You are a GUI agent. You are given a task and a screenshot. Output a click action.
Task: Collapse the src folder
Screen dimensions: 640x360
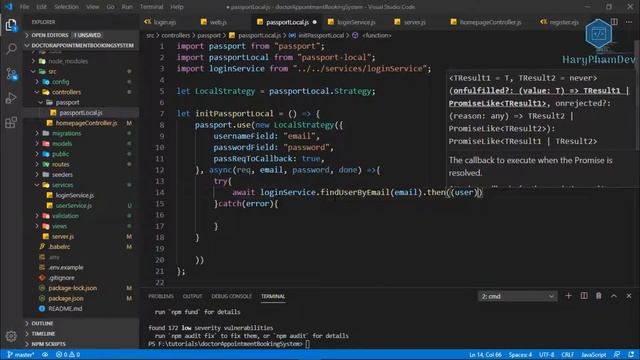[x=52, y=71]
